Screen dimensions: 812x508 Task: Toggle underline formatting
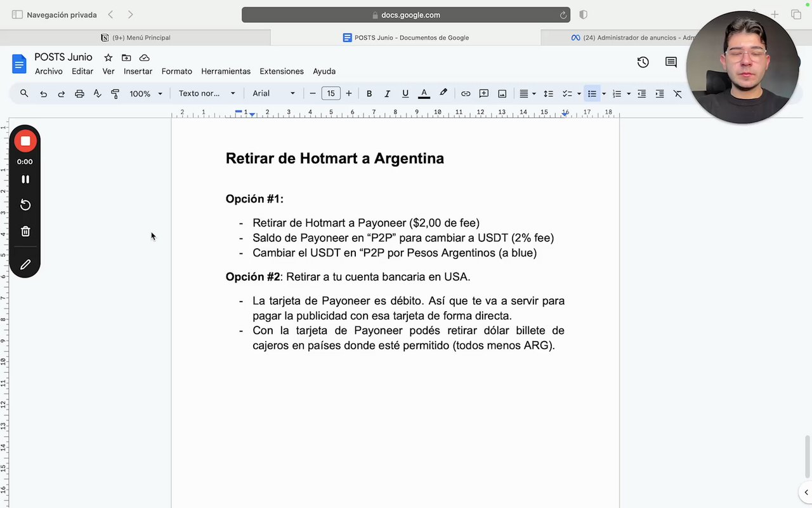point(405,93)
